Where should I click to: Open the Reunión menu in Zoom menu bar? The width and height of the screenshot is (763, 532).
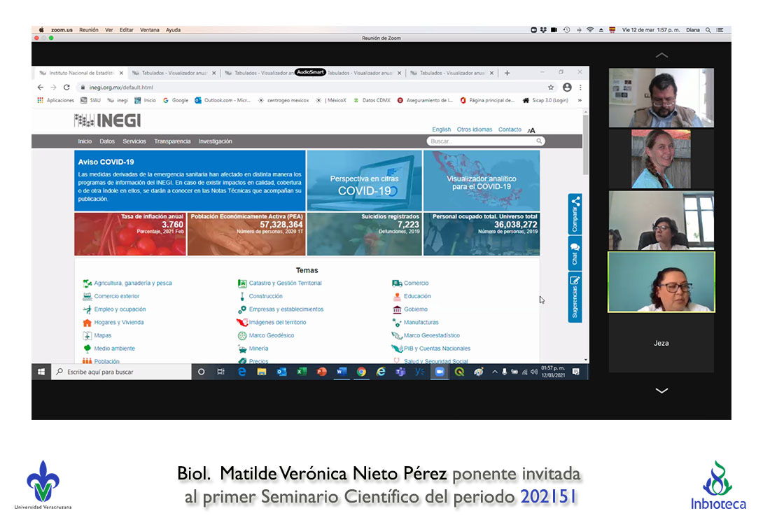tap(88, 30)
